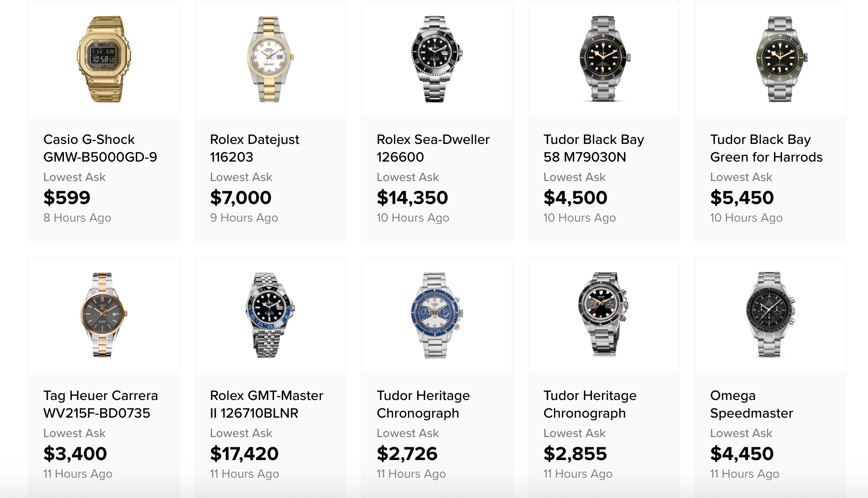Screen dimensions: 868x498
Task: Open the Rolex Datejust 116203 title link
Action: [x=254, y=148]
